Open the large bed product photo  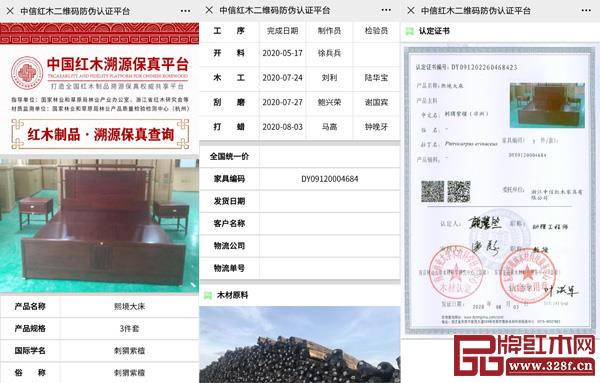pos(99,226)
